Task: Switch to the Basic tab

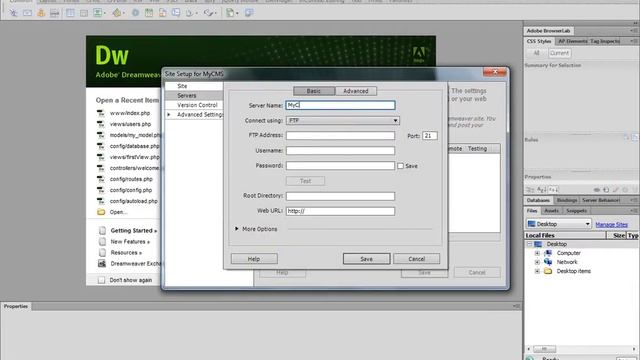Action: [x=314, y=91]
